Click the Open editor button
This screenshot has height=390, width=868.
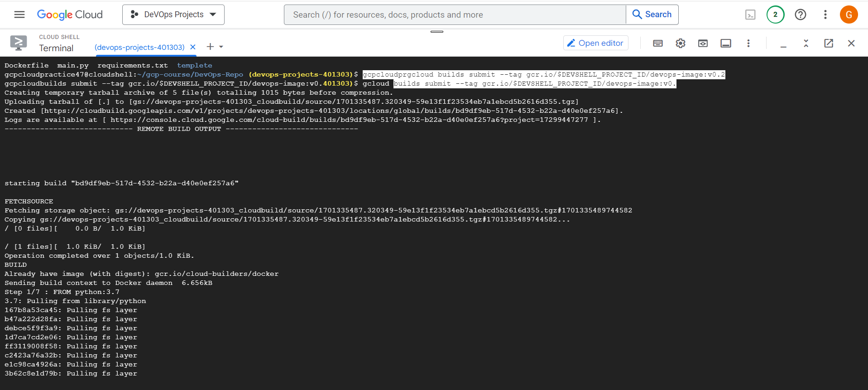coord(595,43)
